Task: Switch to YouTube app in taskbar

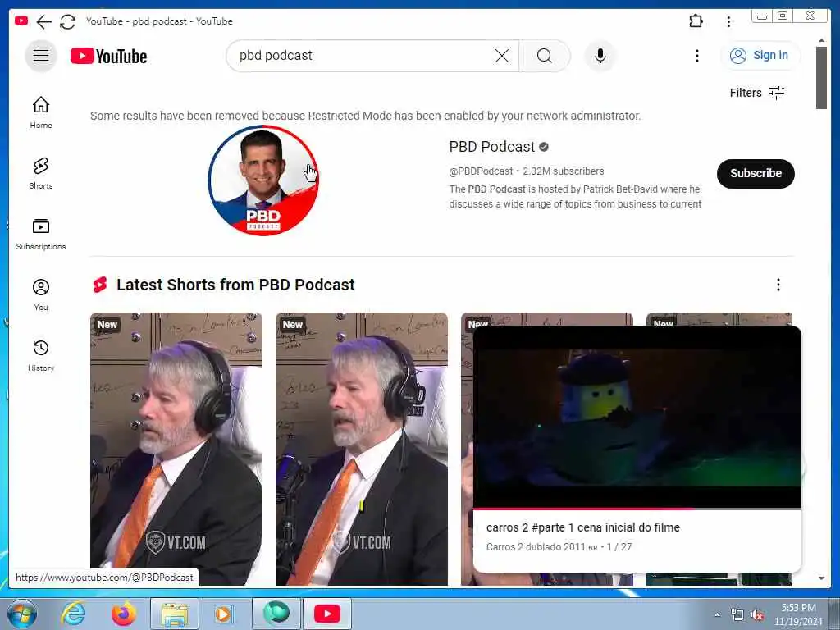Action: point(326,614)
